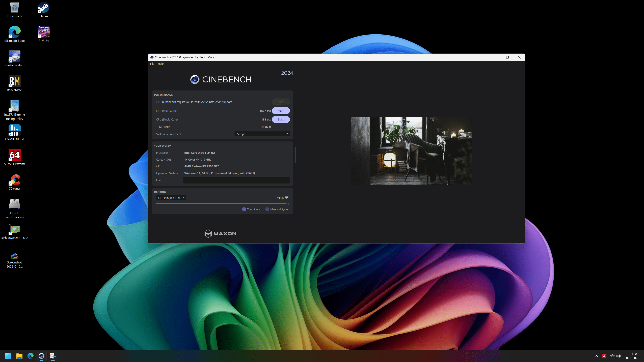Launch Steam from the desktop
The image size is (644, 362).
43,10
